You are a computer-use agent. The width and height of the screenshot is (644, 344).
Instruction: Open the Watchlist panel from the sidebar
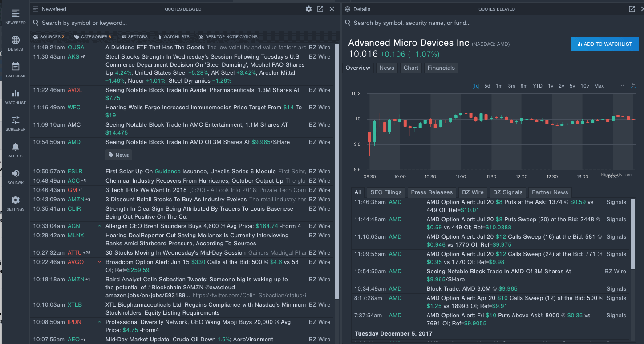point(15,95)
